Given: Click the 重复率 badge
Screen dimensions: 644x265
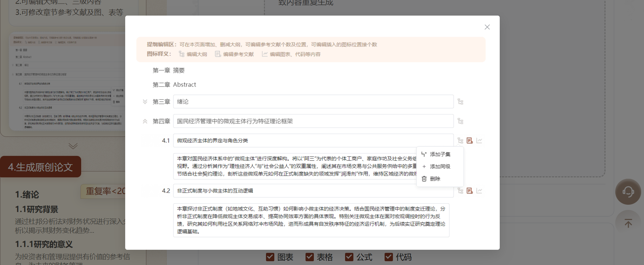Looking at the screenshot, I should [103, 191].
